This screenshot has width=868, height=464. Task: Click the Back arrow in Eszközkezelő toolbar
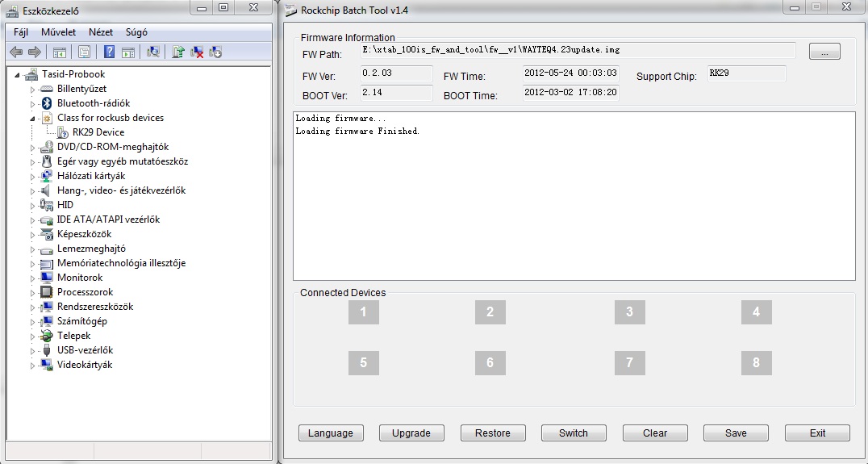[x=17, y=52]
